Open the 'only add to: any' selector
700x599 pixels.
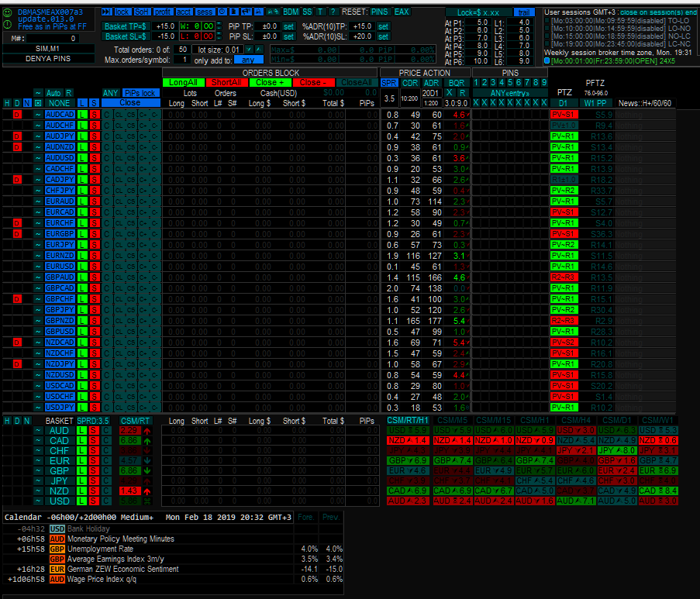pos(249,60)
